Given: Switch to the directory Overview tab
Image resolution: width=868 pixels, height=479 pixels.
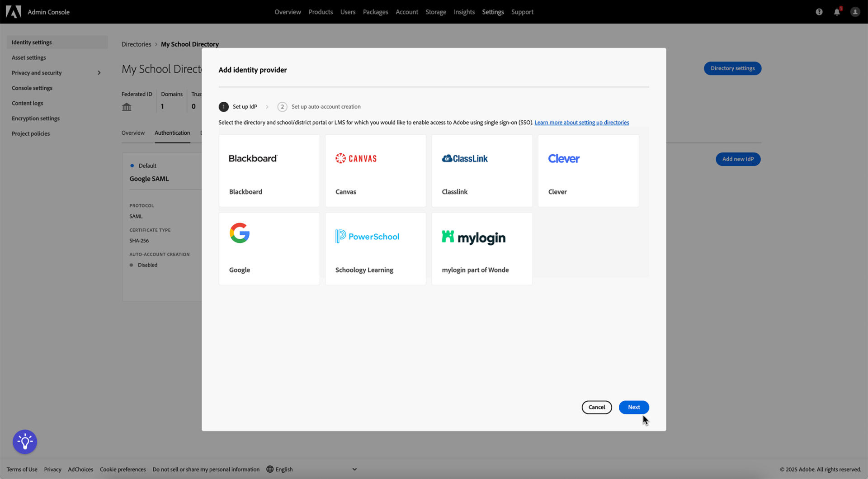Looking at the screenshot, I should (x=133, y=133).
